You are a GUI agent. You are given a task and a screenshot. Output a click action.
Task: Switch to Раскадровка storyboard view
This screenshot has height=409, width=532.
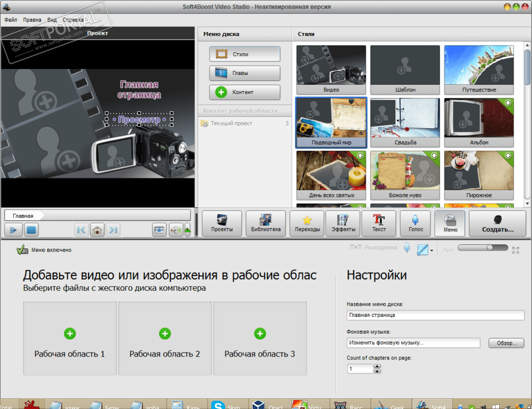click(373, 247)
